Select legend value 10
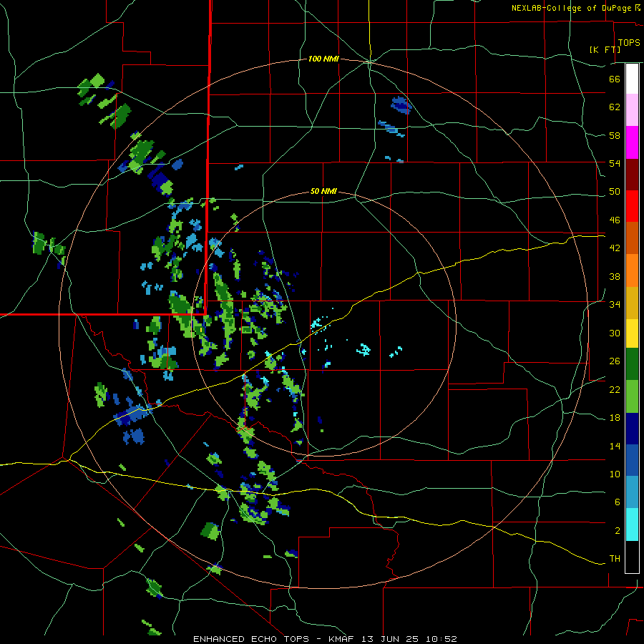Viewport: 644px width, 644px height. (615, 474)
